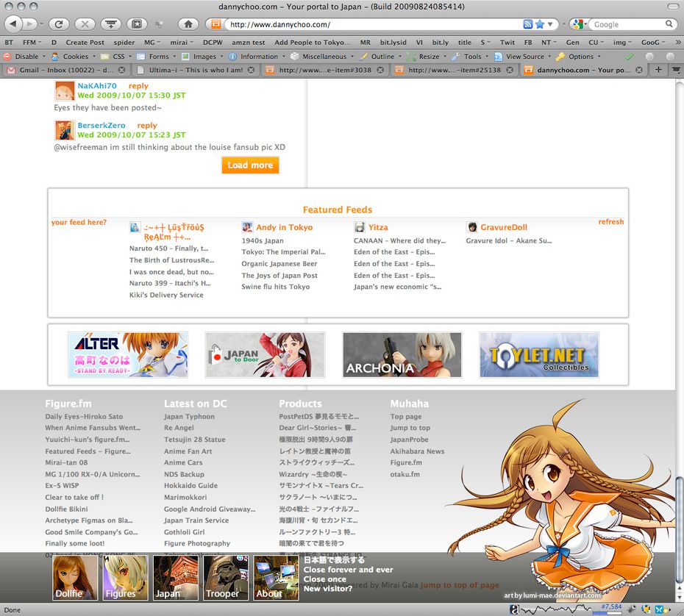Click the Stop loading button
Image resolution: width=684 pixels, height=616 pixels.
point(85,24)
